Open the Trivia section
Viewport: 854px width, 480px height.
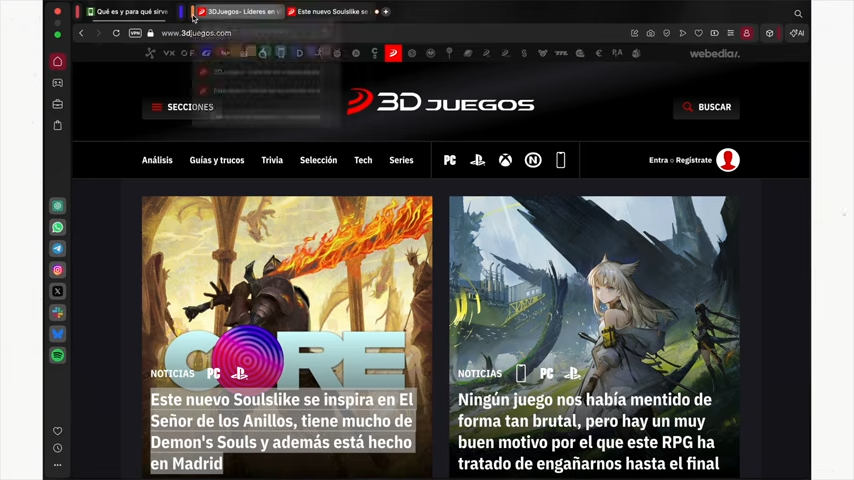tap(272, 160)
